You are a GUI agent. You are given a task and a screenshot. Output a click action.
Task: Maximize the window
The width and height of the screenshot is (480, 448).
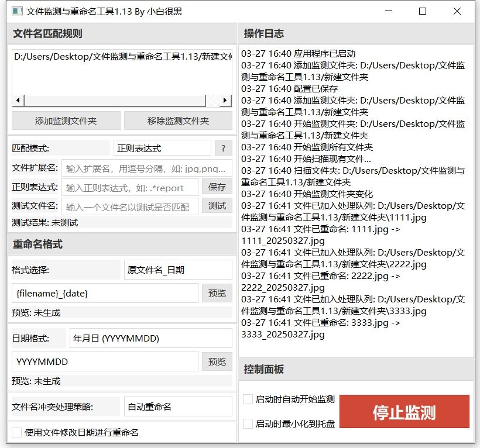tap(423, 11)
